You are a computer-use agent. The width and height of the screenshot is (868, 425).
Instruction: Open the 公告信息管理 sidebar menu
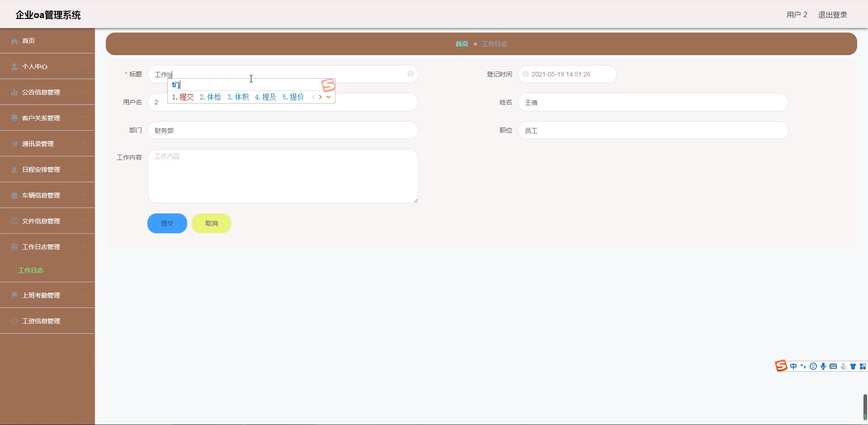click(47, 92)
